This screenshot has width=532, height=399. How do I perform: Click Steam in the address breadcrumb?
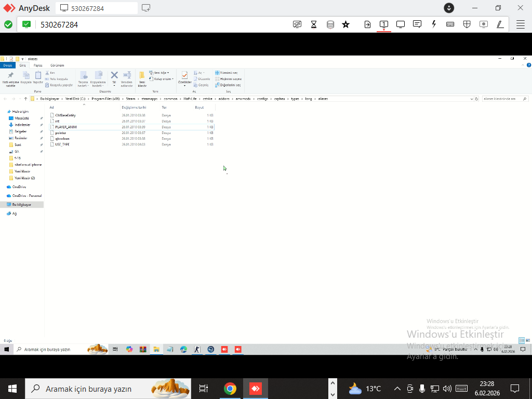[130, 99]
